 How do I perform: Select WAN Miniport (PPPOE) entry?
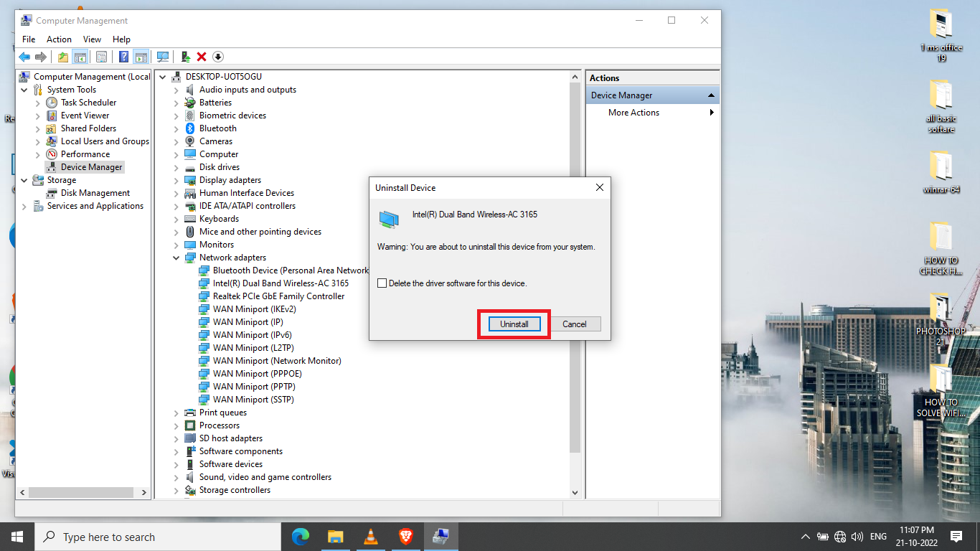point(257,374)
